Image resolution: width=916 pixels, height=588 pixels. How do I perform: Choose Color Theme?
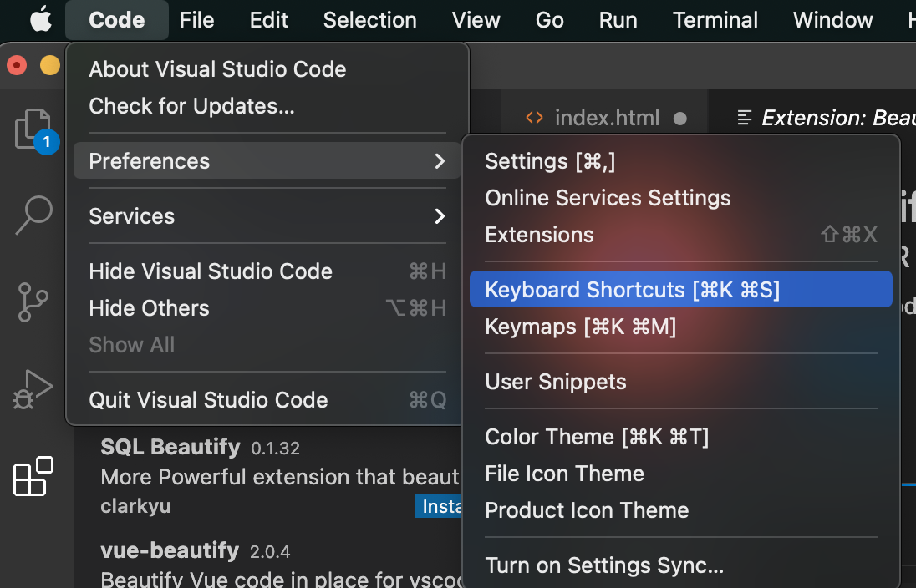pyautogui.click(x=681, y=437)
